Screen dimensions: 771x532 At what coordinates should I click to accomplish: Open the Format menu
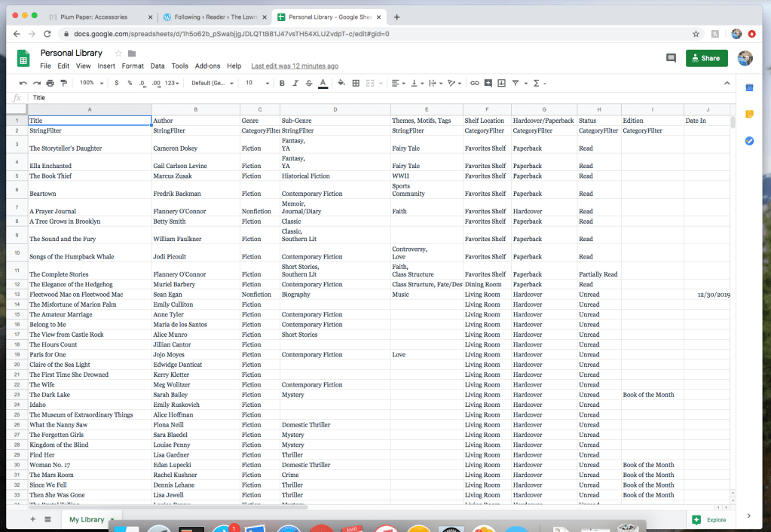point(133,66)
